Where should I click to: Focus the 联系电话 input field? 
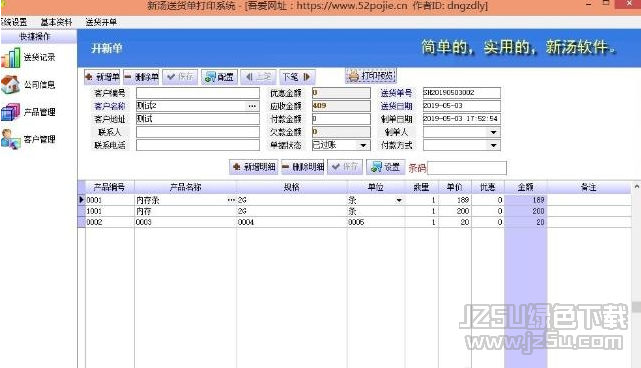tap(198, 145)
